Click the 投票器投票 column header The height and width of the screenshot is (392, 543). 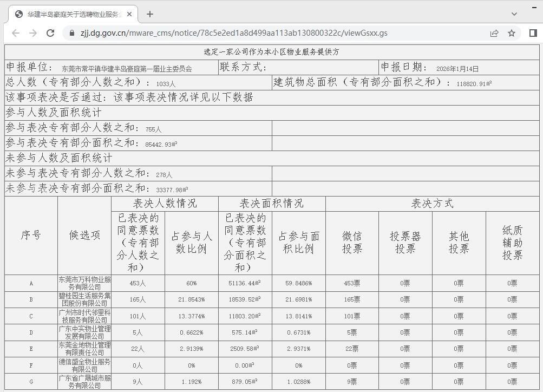(405, 243)
